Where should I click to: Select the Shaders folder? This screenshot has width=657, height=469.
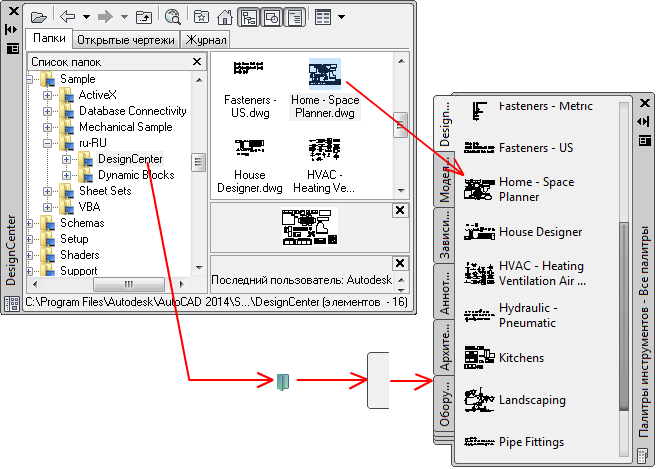point(80,254)
